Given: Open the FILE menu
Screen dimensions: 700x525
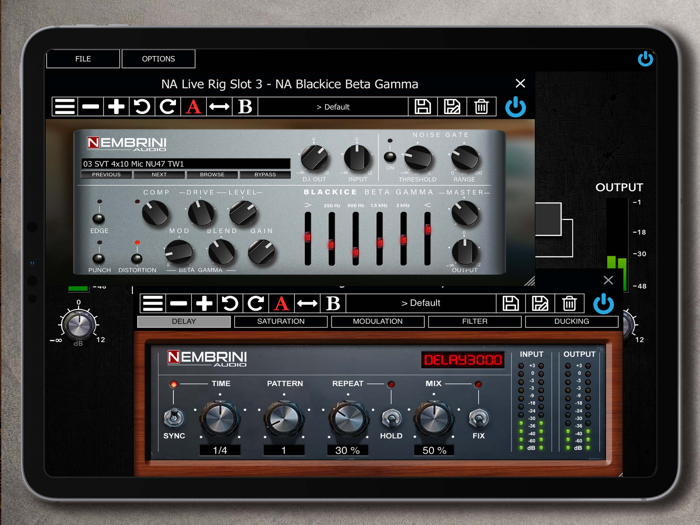Looking at the screenshot, I should click(x=83, y=58).
